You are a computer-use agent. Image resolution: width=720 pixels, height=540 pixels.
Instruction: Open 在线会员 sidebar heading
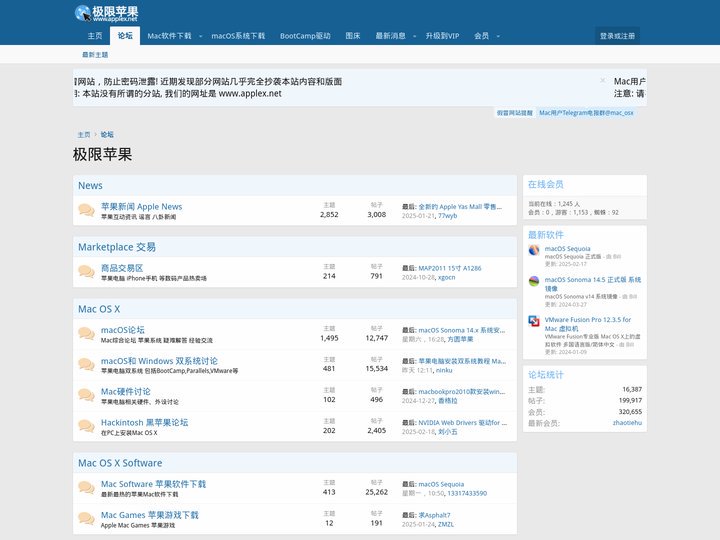[x=546, y=185]
